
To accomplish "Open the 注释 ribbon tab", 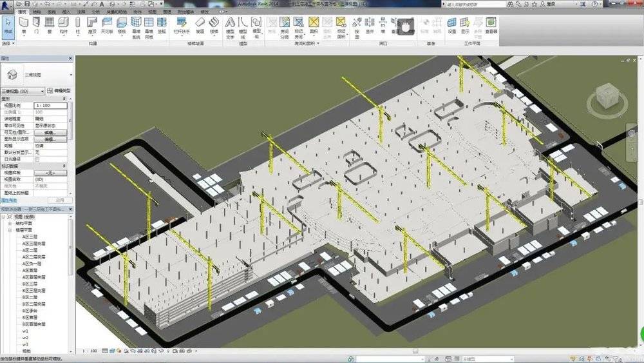I will pyautogui.click(x=81, y=12).
